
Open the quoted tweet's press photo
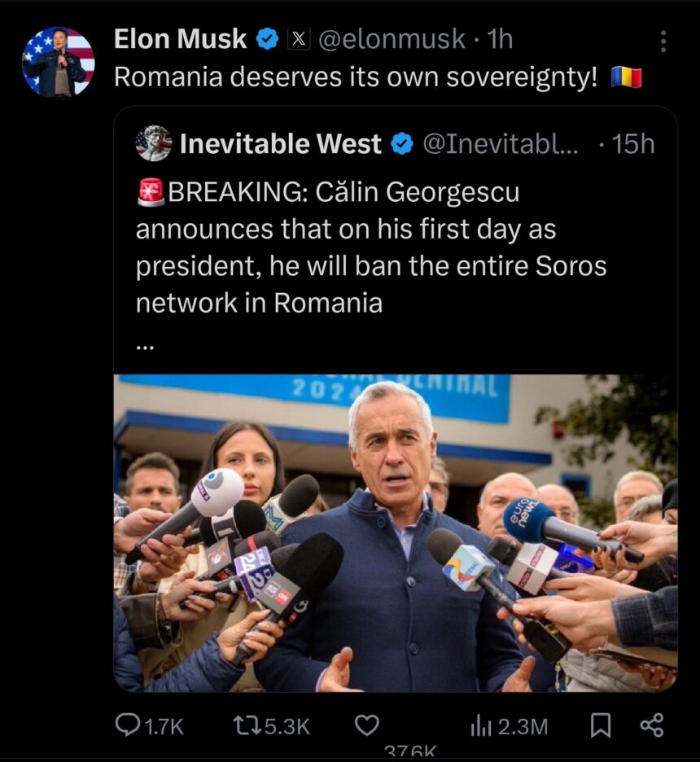click(x=396, y=532)
